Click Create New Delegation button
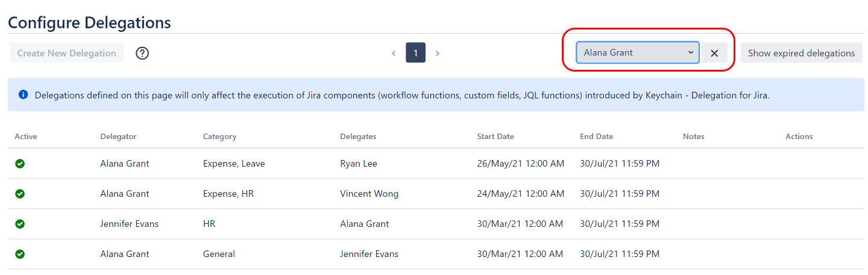Image resolution: width=868 pixels, height=275 pixels. [66, 53]
